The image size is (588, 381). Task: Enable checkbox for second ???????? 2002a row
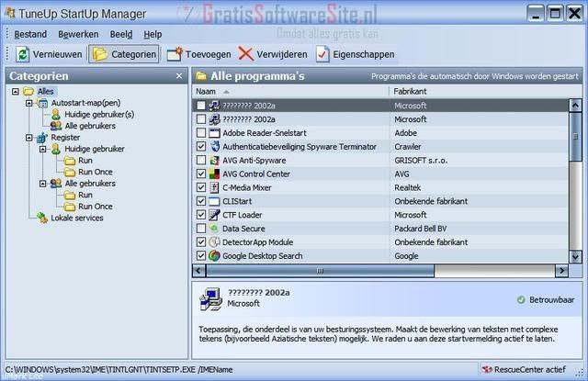click(x=201, y=119)
